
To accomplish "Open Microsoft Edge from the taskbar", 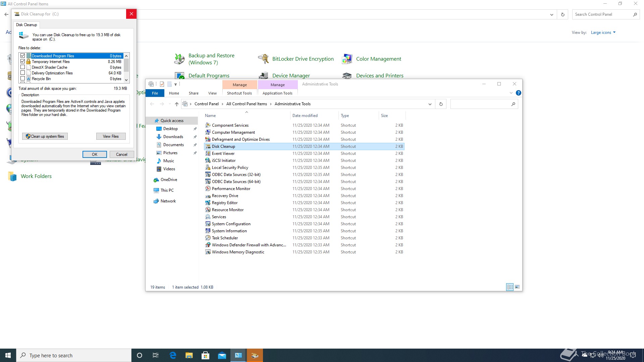I will pos(173,355).
